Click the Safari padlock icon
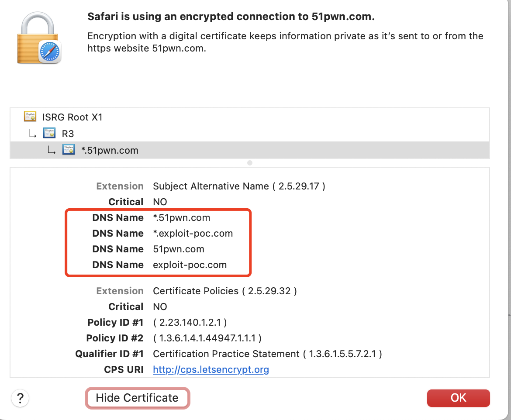This screenshot has height=420, width=511. (38, 40)
